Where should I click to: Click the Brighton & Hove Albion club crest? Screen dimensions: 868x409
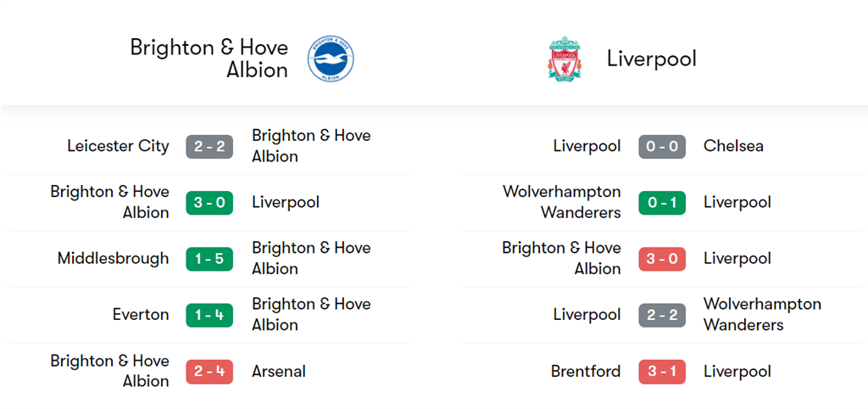coord(330,59)
